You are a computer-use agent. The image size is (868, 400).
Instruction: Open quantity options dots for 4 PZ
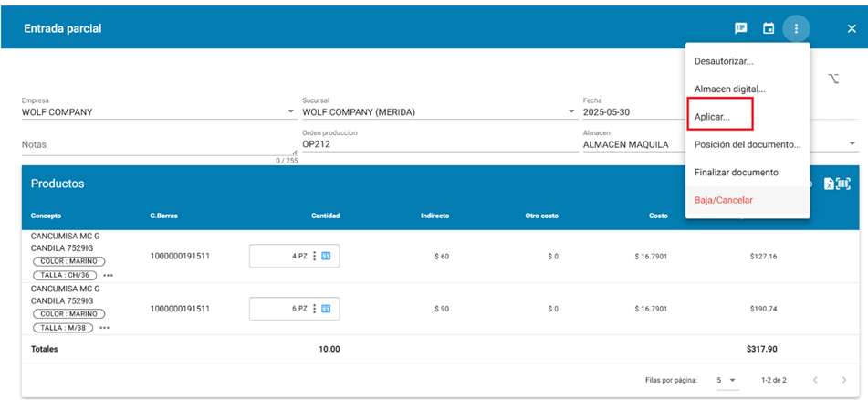tap(314, 256)
